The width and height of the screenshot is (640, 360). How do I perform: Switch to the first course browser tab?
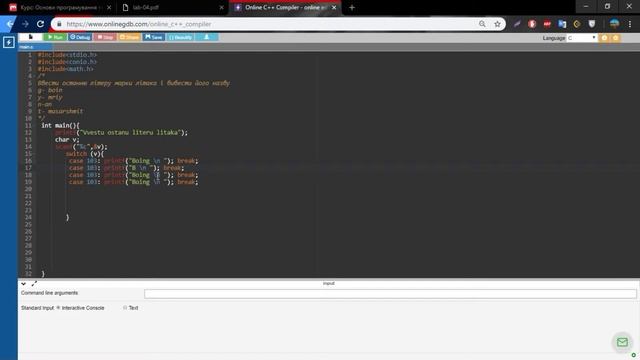tap(59, 7)
